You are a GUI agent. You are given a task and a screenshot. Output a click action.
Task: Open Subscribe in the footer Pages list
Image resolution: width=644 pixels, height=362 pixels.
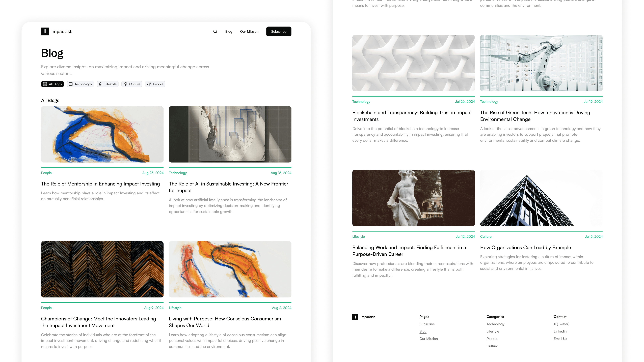coord(427,324)
